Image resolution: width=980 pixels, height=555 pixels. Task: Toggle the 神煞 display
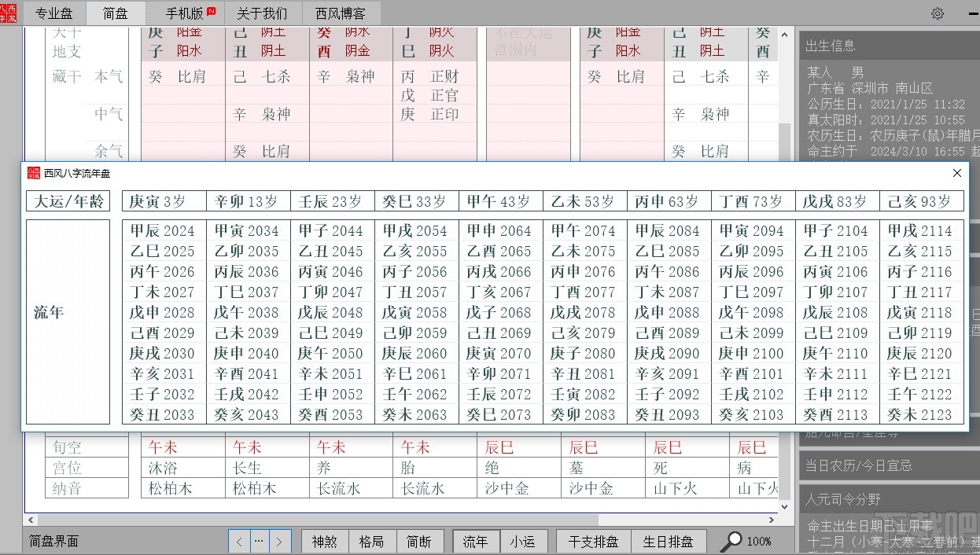(x=324, y=541)
